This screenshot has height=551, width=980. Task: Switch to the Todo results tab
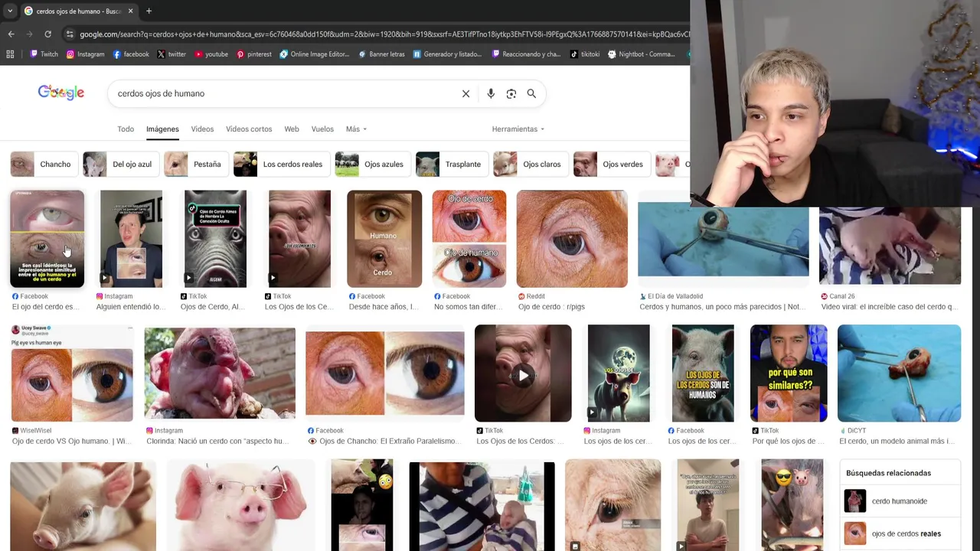pyautogui.click(x=126, y=129)
